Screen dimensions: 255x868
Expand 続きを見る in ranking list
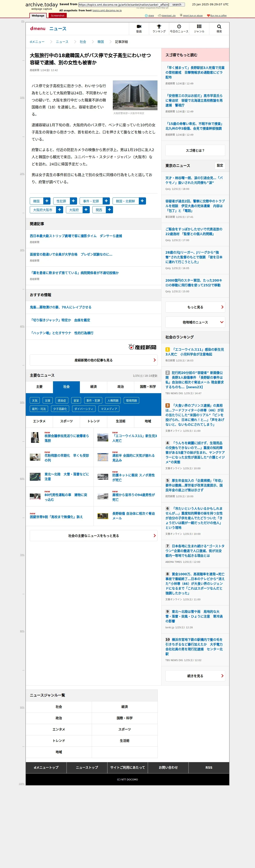[x=195, y=676]
